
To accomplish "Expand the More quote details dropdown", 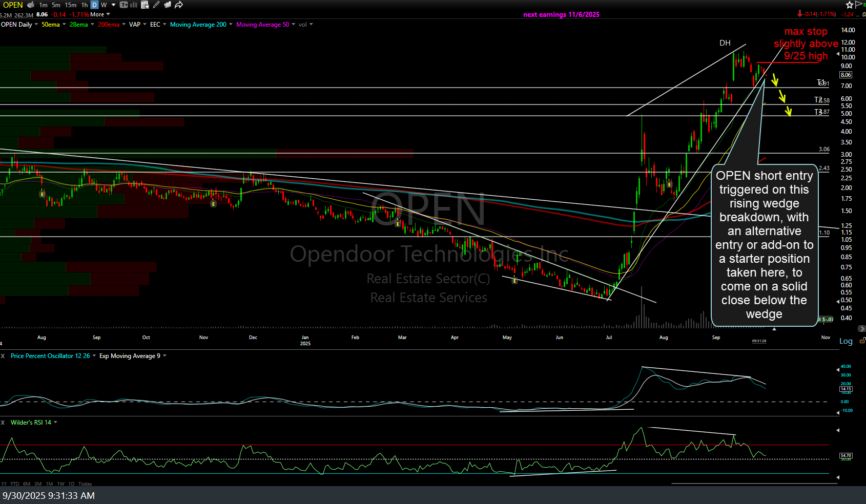I will coord(100,14).
